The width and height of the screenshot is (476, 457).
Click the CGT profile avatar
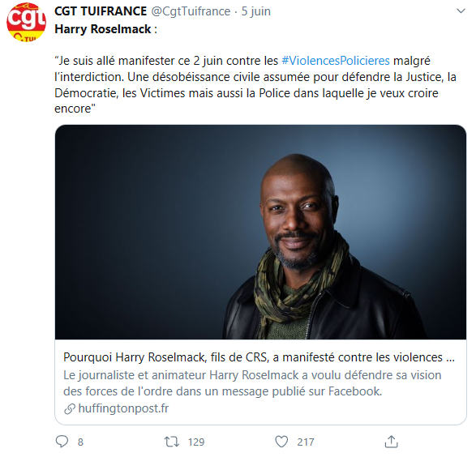pyautogui.click(x=26, y=22)
